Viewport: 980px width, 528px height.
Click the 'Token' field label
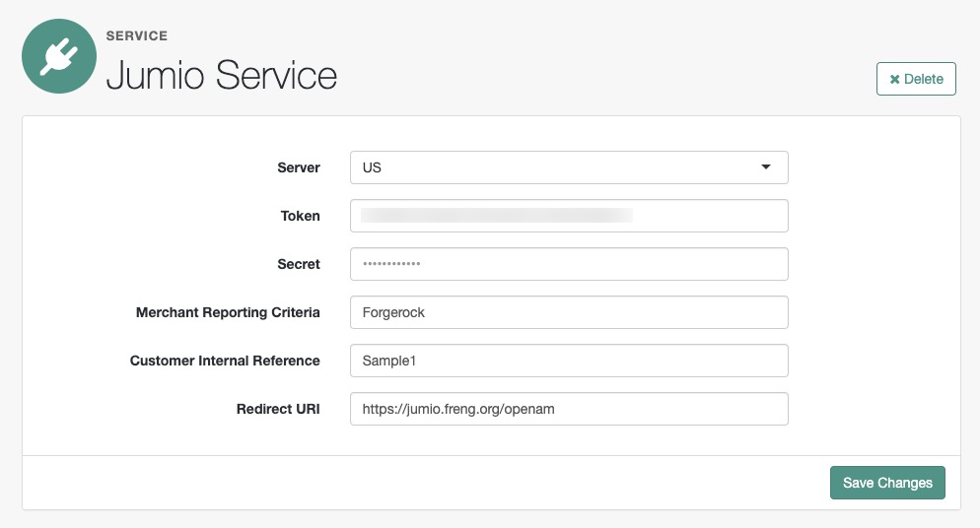[300, 216]
